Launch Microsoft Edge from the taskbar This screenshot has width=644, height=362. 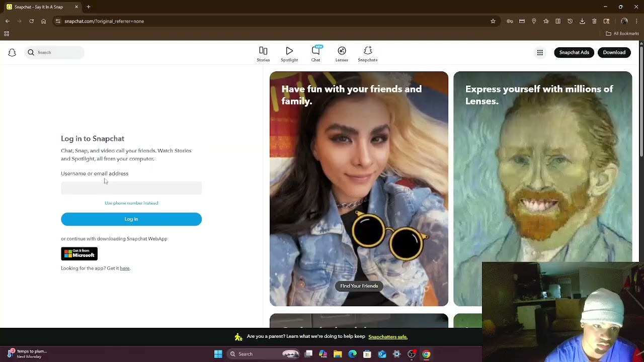353,354
